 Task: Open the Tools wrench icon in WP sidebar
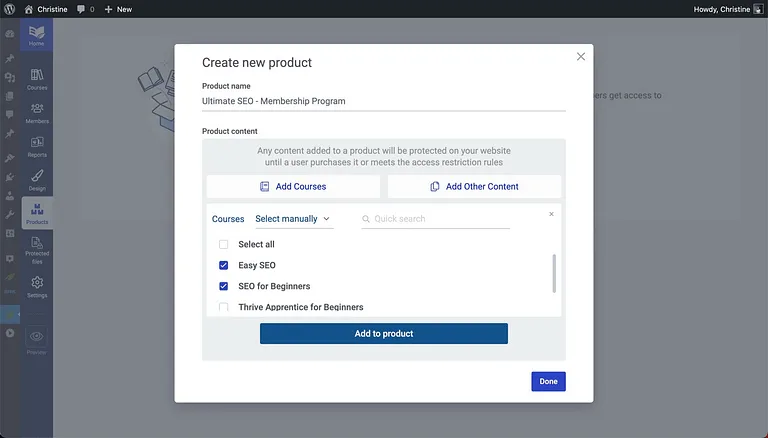(9, 215)
